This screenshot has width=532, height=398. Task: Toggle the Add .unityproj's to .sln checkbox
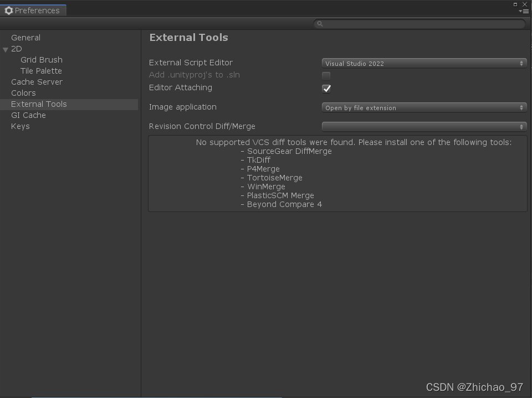[326, 76]
